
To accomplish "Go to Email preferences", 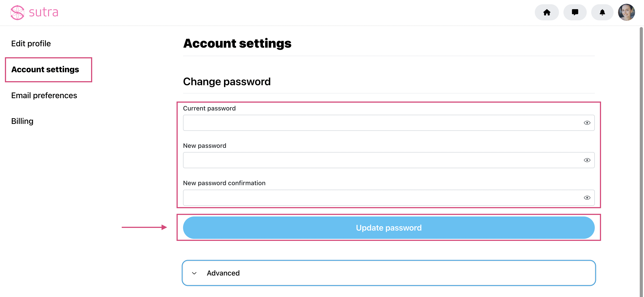I will click(44, 95).
